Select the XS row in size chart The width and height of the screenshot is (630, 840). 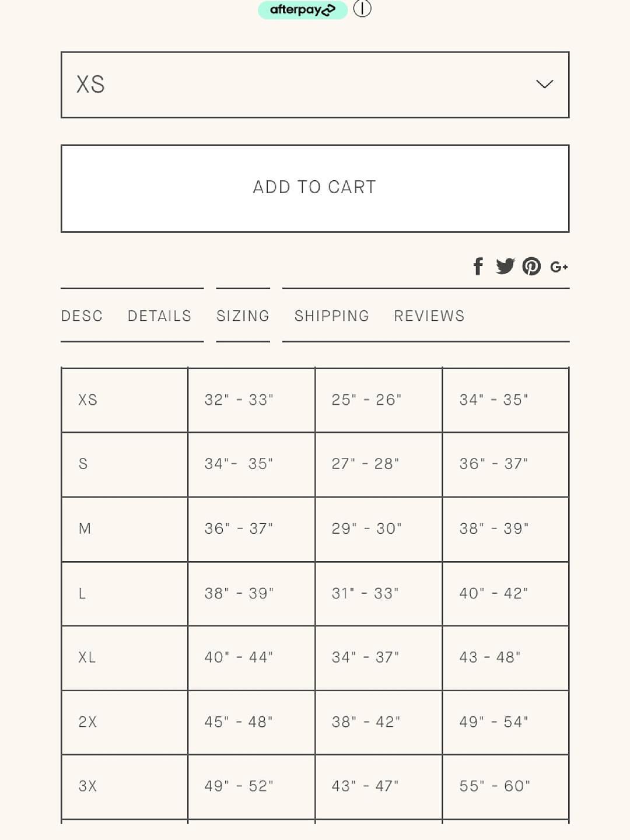tap(315, 400)
